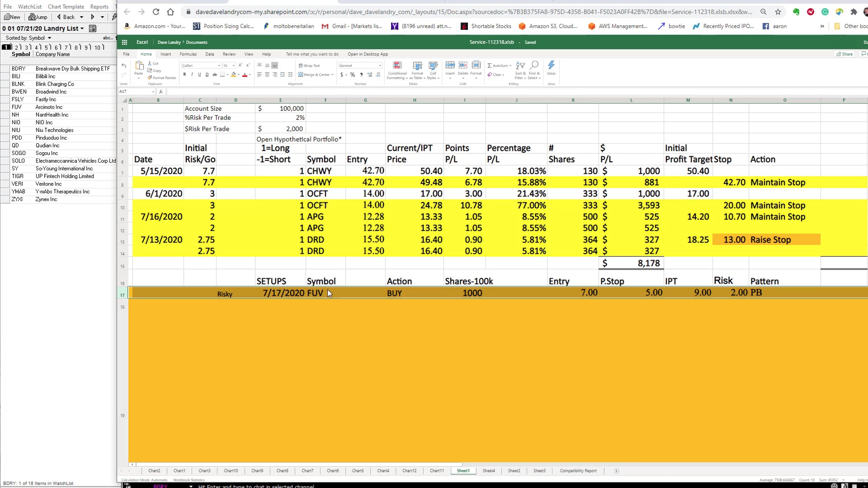Open the fill color picker
Viewport: 868px width, 488px height.
pos(234,74)
